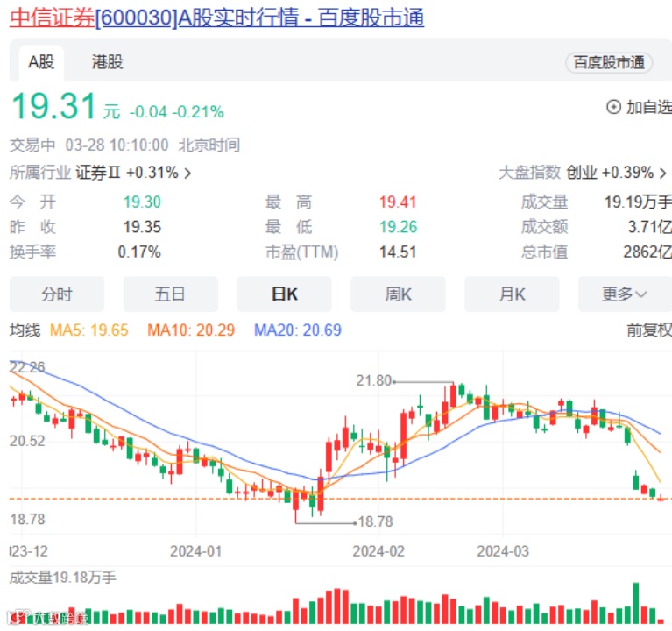Click the 2024-02 date axis label
The image size is (672, 631).
(x=378, y=551)
